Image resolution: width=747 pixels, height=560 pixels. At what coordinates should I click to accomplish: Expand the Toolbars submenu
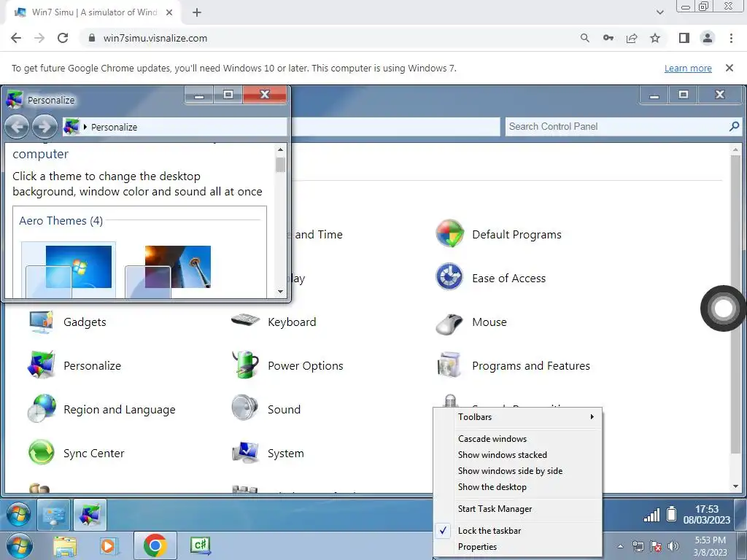518,416
